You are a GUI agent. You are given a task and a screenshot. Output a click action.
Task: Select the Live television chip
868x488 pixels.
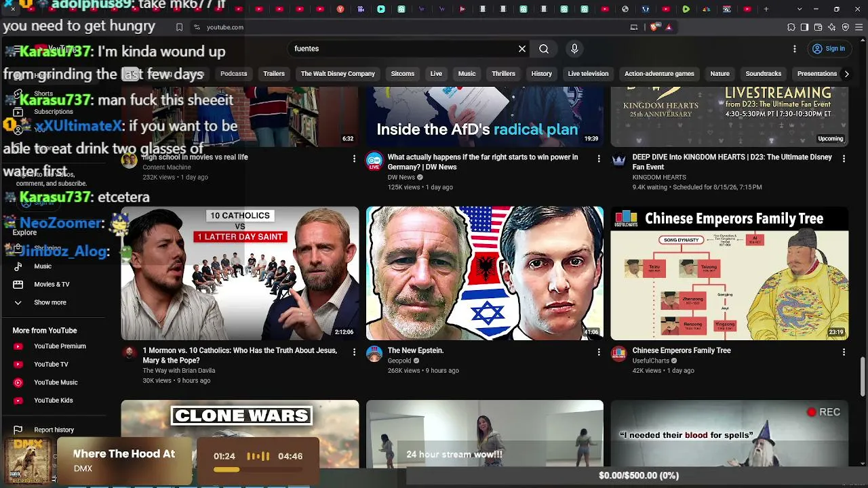pos(588,74)
